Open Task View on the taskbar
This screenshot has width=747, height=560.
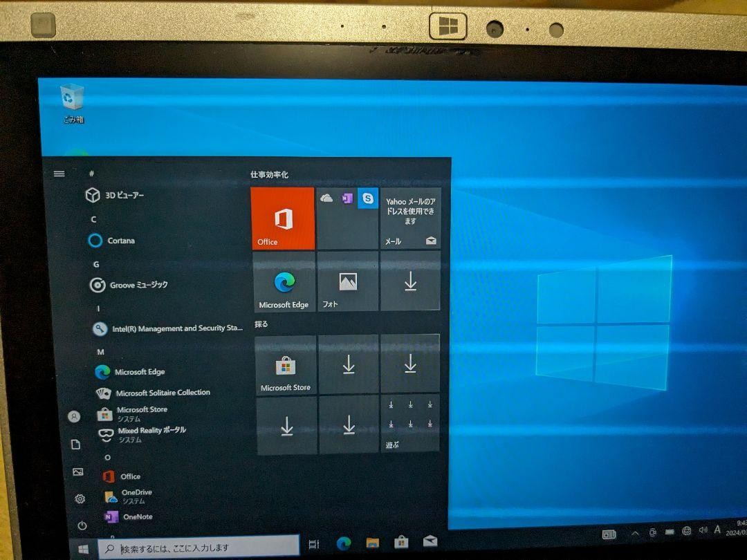pos(314,544)
